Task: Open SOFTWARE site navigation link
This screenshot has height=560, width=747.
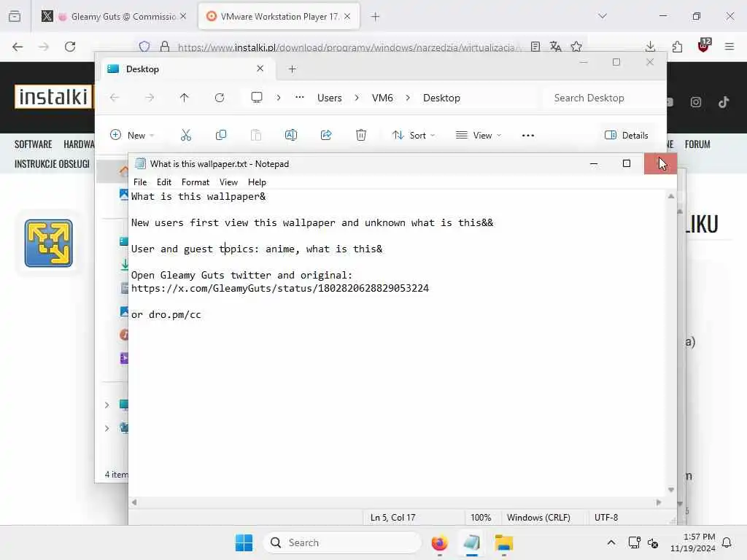Action: coord(33,144)
